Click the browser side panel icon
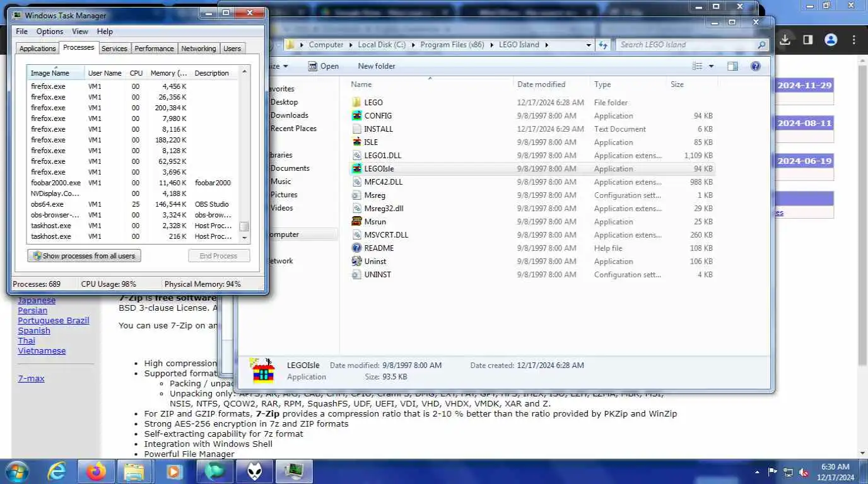Image resolution: width=868 pixels, height=484 pixels. (x=807, y=40)
